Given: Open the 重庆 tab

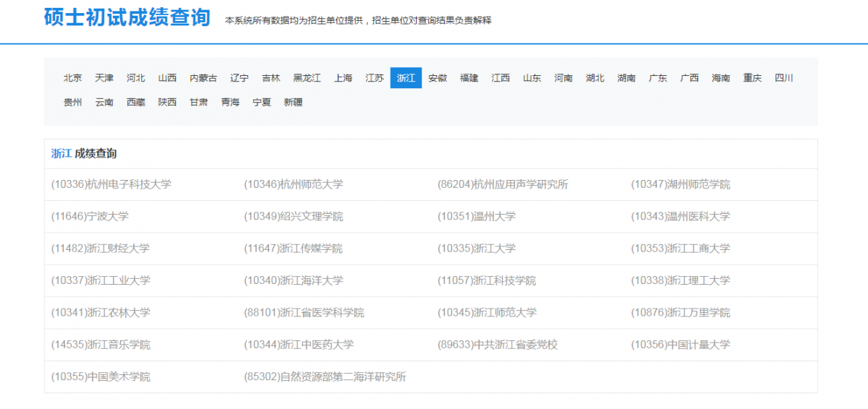Looking at the screenshot, I should tap(753, 78).
